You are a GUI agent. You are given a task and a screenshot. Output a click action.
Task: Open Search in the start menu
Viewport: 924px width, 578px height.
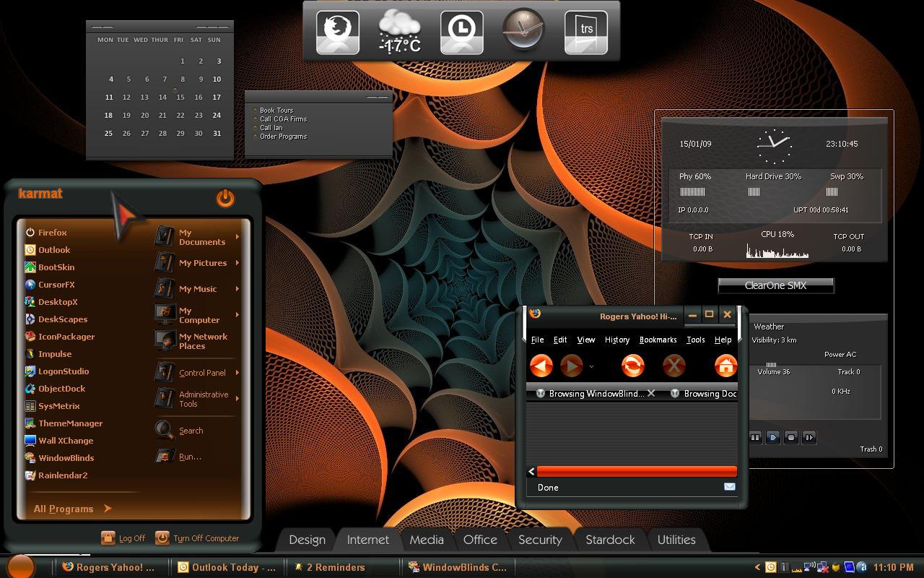coord(180,430)
